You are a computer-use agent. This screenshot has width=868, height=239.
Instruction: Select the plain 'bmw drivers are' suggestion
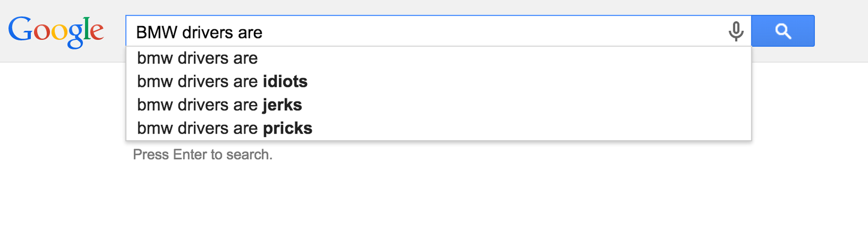[197, 58]
